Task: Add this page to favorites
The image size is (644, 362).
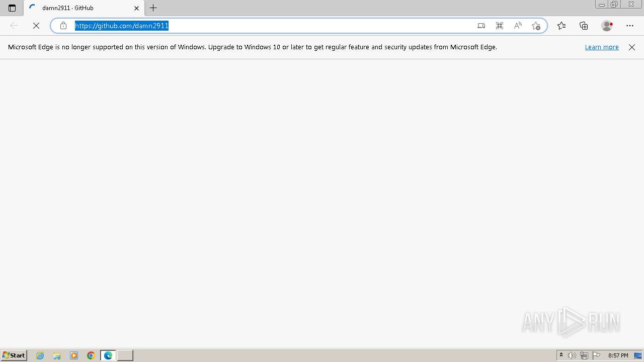Action: click(536, 26)
